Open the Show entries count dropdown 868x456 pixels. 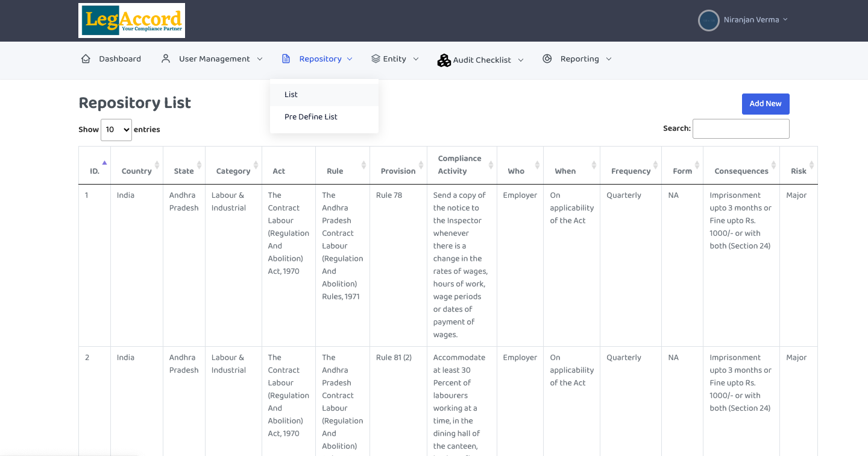116,130
